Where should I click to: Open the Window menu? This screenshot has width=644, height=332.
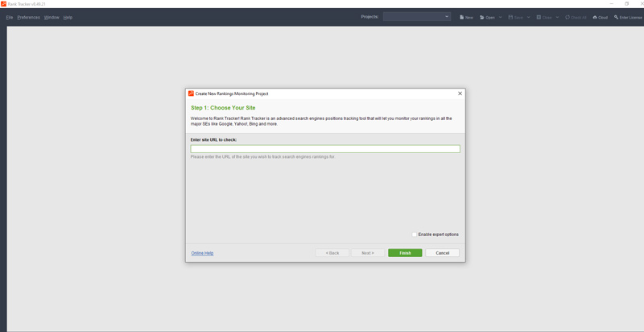click(x=52, y=17)
